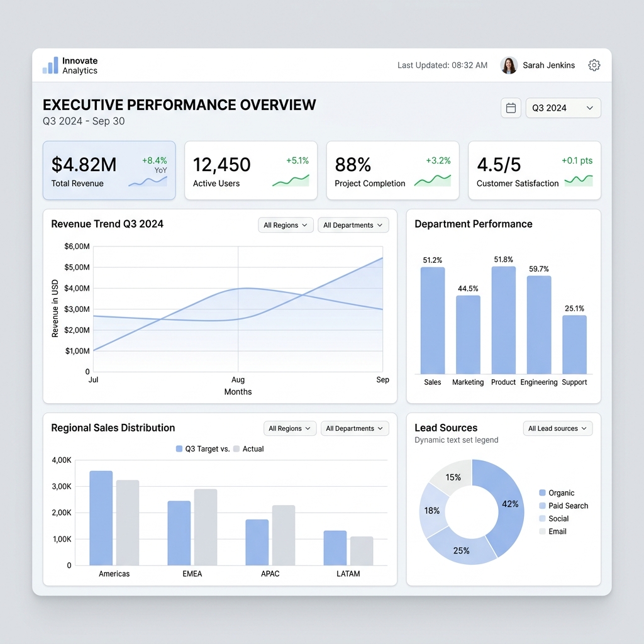Screen dimensions: 644x644
Task: Open the Q3 2024 period dropdown
Action: click(x=563, y=108)
